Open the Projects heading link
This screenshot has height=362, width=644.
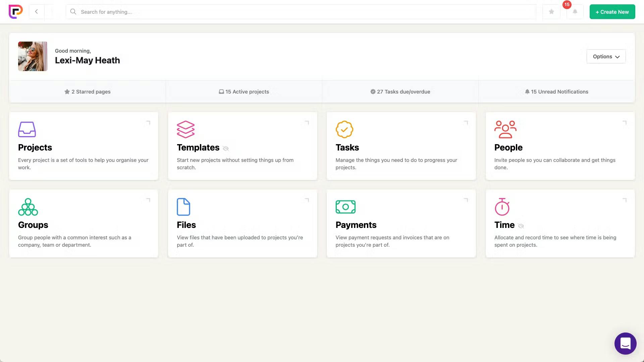(35, 147)
